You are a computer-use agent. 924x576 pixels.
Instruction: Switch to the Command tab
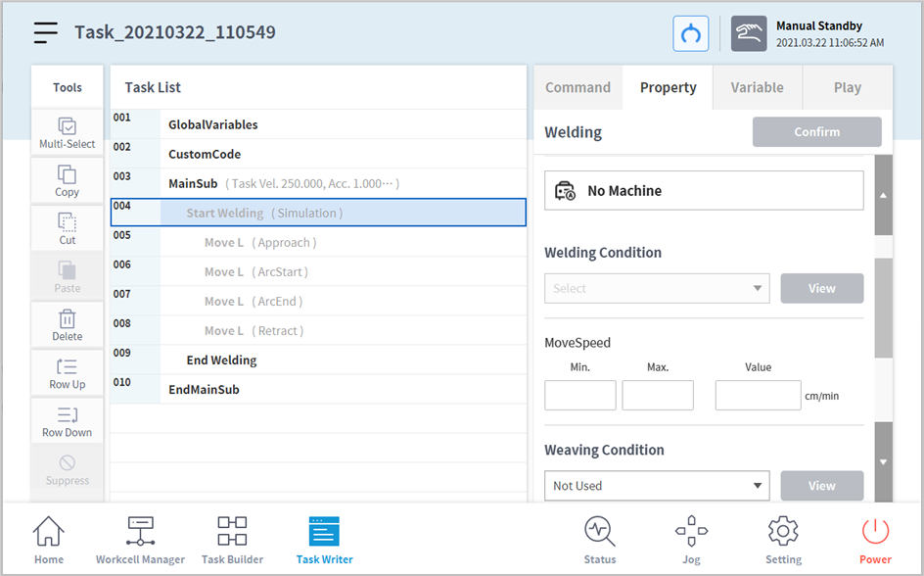point(577,87)
